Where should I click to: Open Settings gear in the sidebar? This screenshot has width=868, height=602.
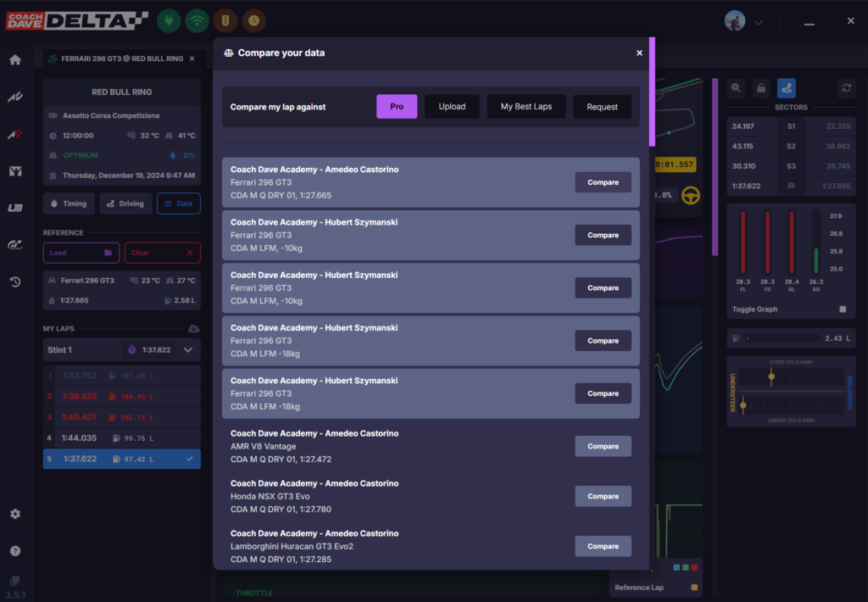pos(15,514)
